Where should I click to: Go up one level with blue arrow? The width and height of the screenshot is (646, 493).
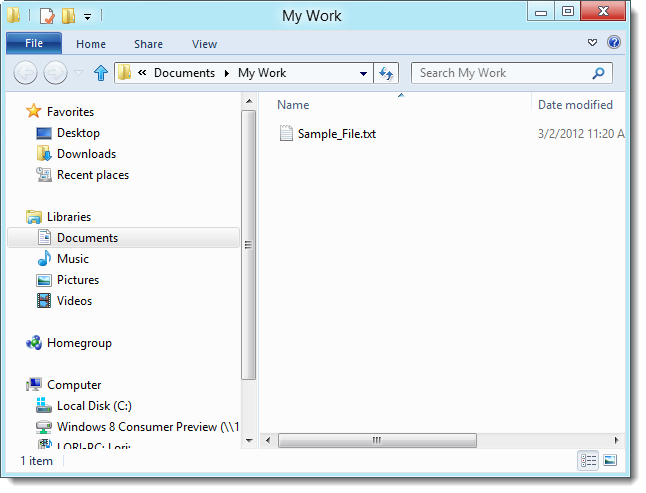pos(101,73)
